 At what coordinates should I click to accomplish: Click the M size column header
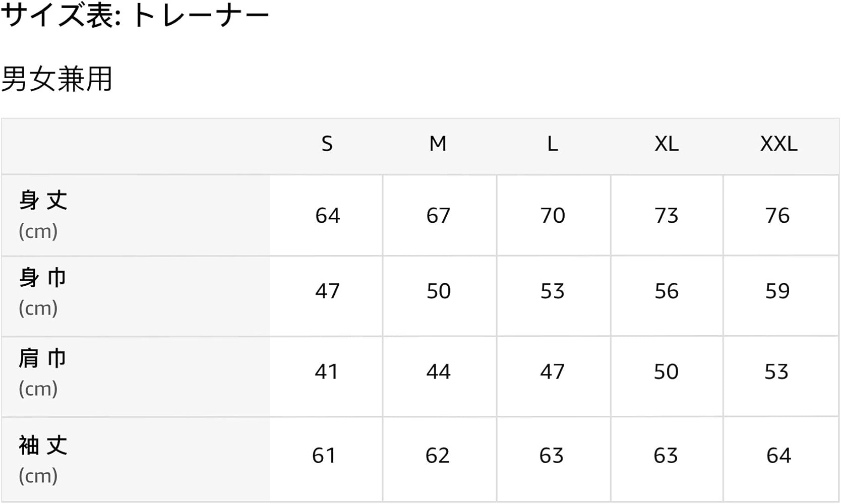[438, 144]
